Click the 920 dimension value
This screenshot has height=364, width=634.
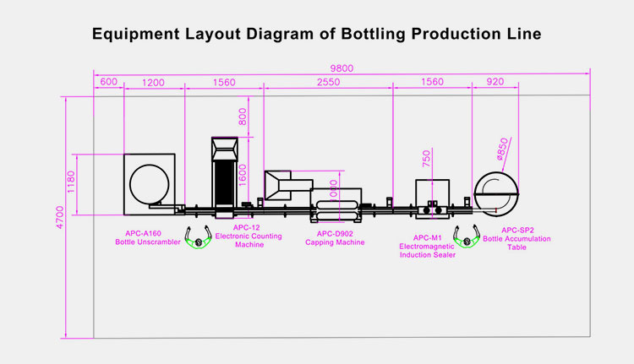point(495,83)
